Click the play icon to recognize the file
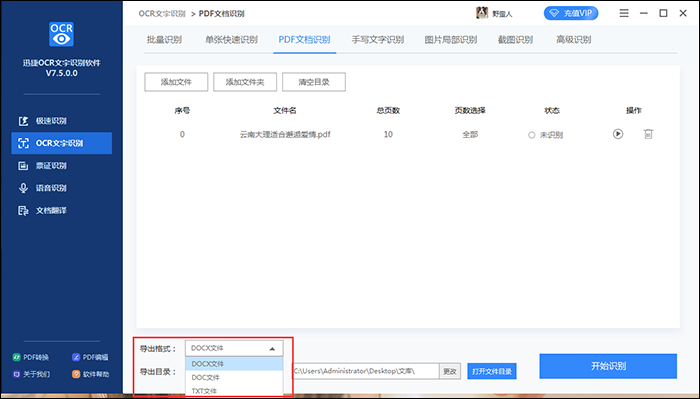The height and width of the screenshot is (399, 700). coord(618,134)
